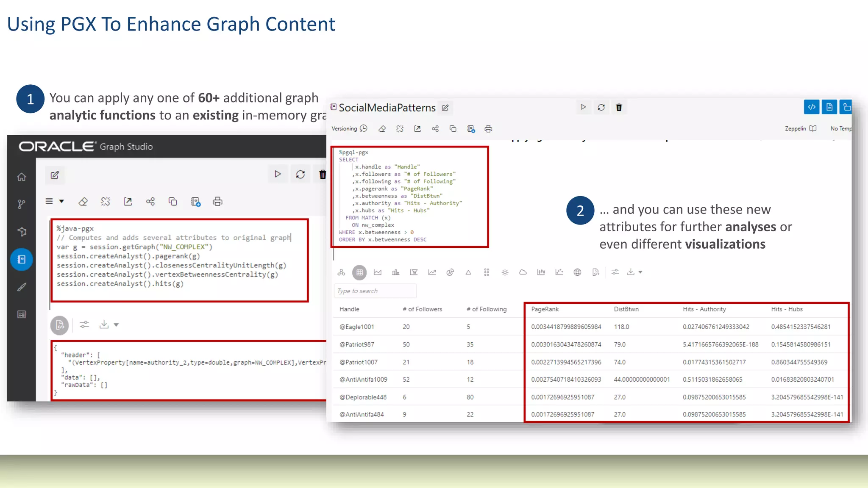Clear results with eraser icon in Graph Studio toolbar
This screenshot has height=488, width=868.
pyautogui.click(x=83, y=202)
